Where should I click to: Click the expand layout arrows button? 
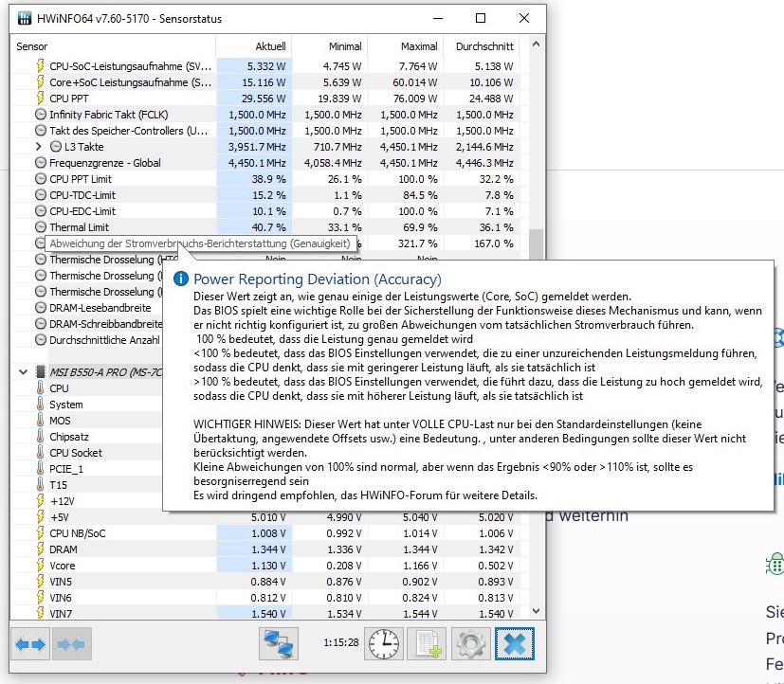click(30, 644)
